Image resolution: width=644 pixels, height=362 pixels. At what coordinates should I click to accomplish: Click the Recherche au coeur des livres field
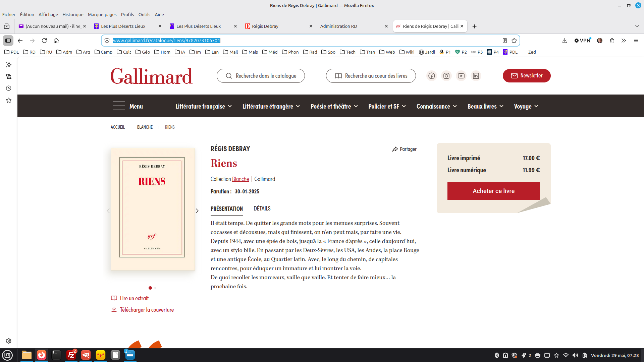coord(371,76)
